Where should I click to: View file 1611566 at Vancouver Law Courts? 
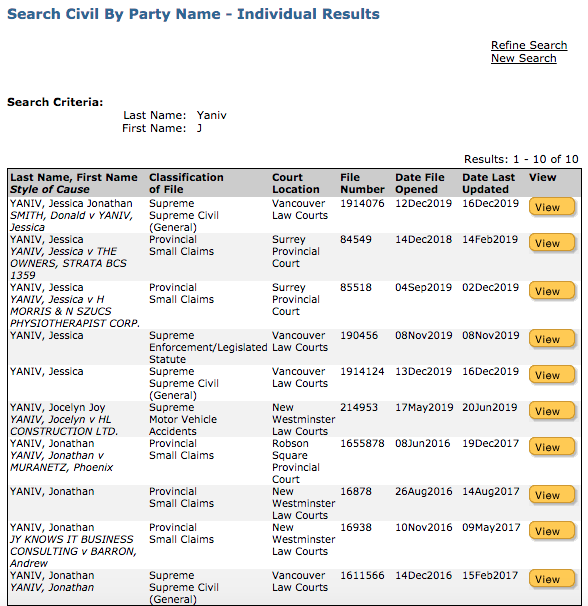point(552,579)
